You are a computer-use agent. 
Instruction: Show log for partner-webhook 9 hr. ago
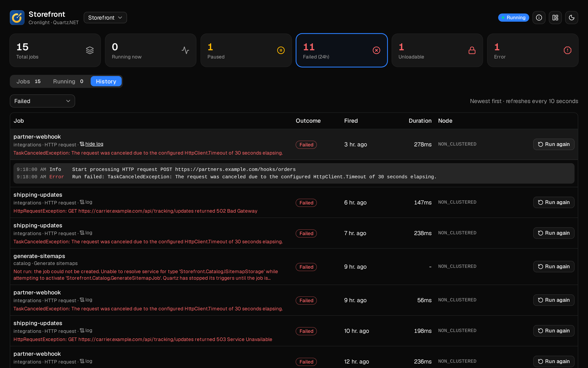[x=86, y=300]
